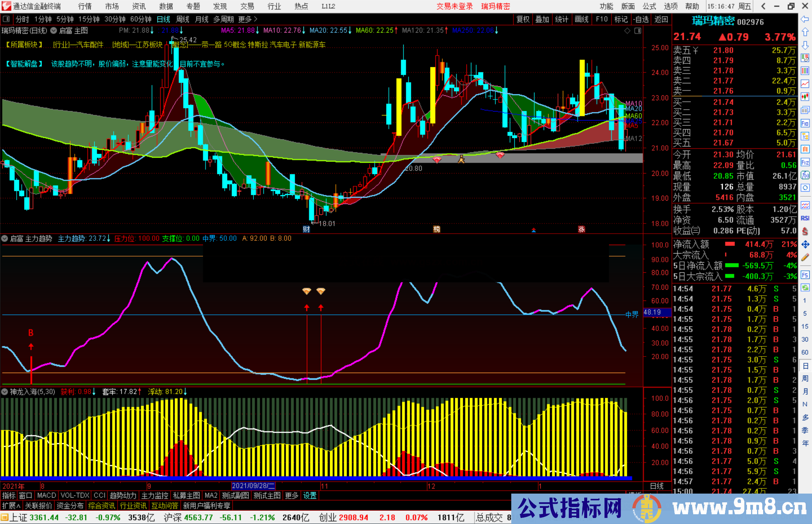Open the stacked windows news icon
The width and height of the screenshot is (812, 524).
click(x=805, y=110)
